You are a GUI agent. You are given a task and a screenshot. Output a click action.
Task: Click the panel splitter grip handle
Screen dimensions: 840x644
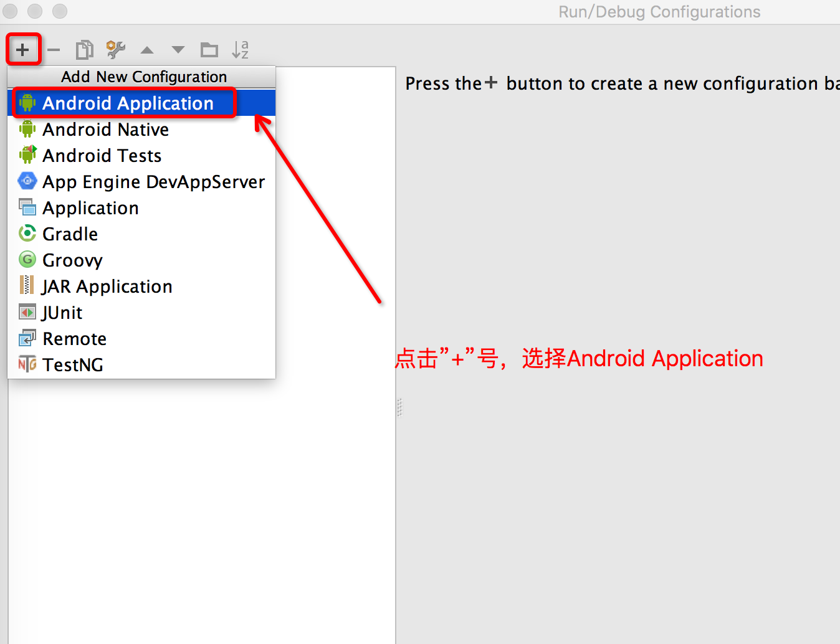(399, 407)
